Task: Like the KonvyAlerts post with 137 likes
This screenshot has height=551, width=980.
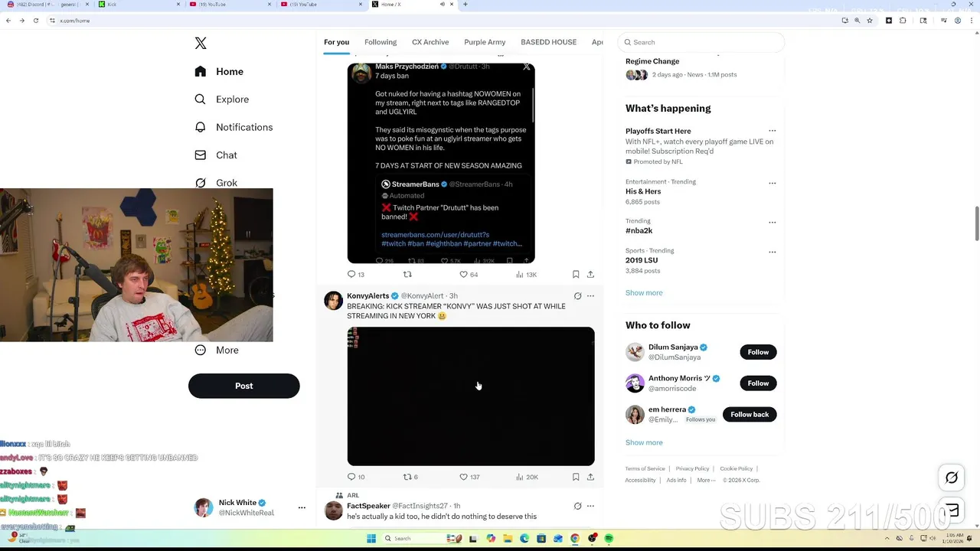Action: (469, 477)
